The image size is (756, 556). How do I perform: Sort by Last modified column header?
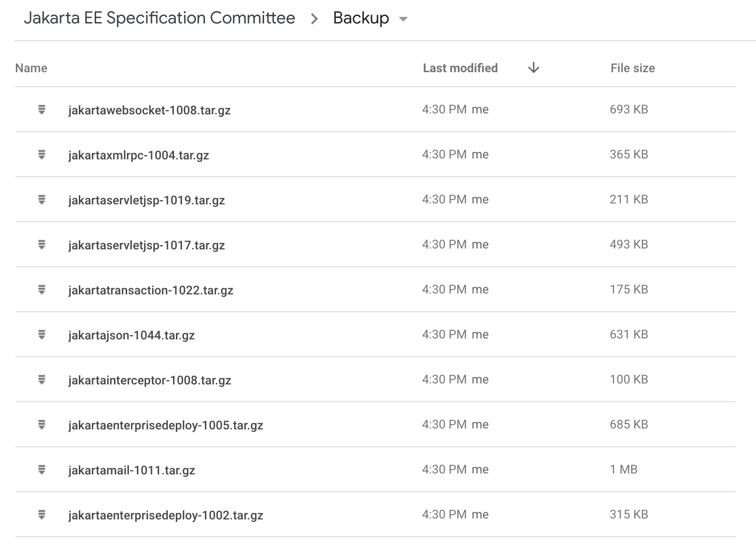pyautogui.click(x=460, y=68)
